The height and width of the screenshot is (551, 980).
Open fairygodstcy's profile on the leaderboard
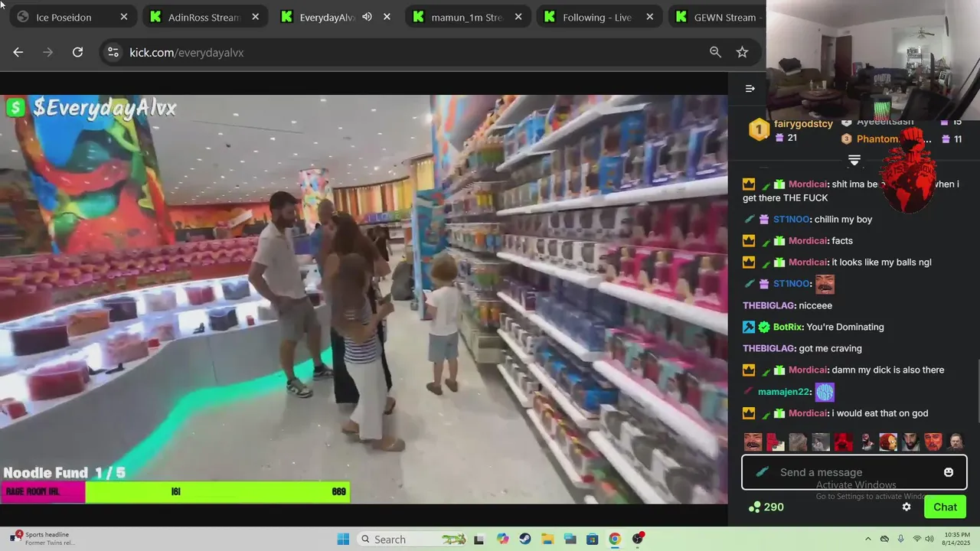803,123
